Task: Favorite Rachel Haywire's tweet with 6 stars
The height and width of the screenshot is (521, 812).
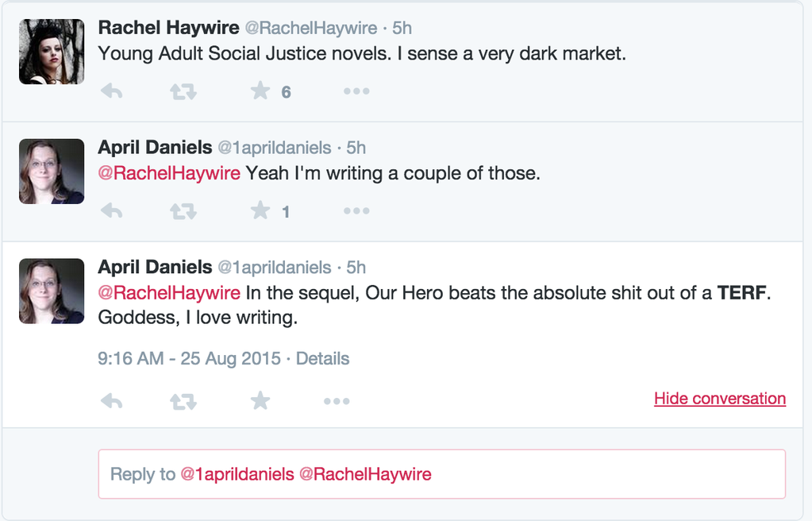Action: click(260, 91)
